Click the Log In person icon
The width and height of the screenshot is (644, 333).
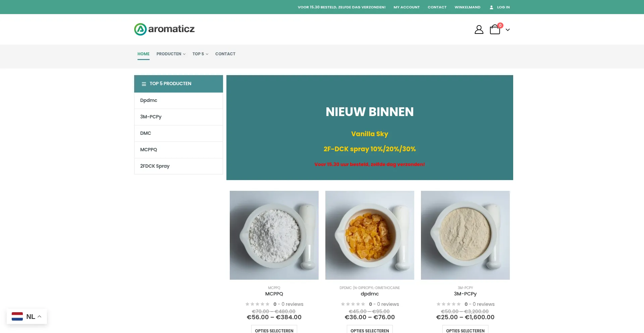[x=491, y=7]
